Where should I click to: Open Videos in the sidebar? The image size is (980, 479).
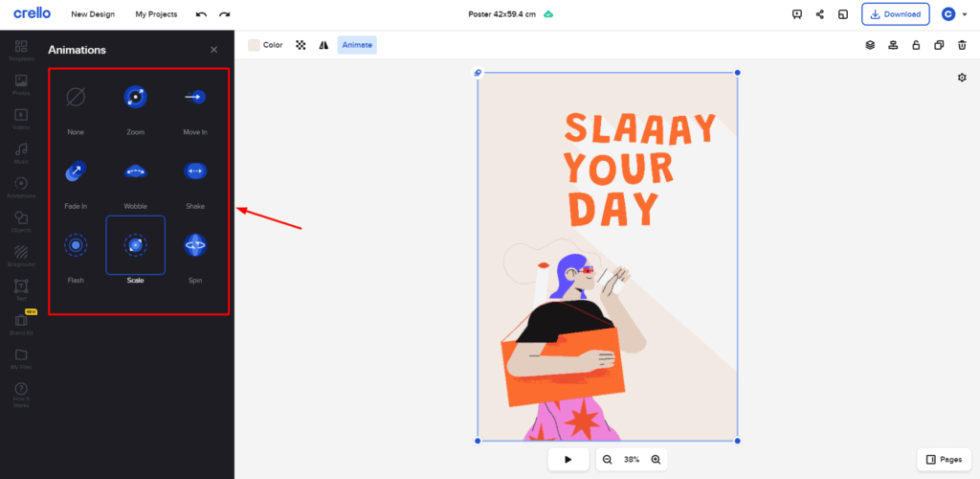pyautogui.click(x=21, y=119)
